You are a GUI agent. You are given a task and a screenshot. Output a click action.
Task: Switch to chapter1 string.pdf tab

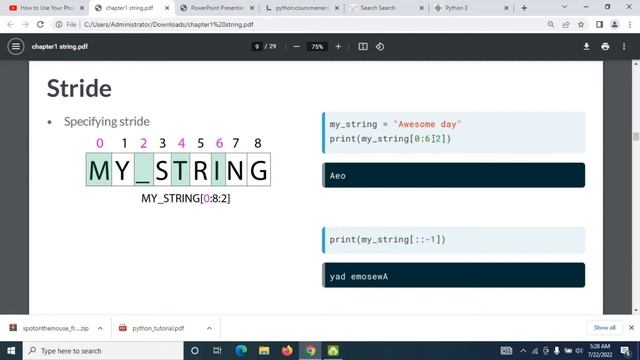pyautogui.click(x=130, y=8)
